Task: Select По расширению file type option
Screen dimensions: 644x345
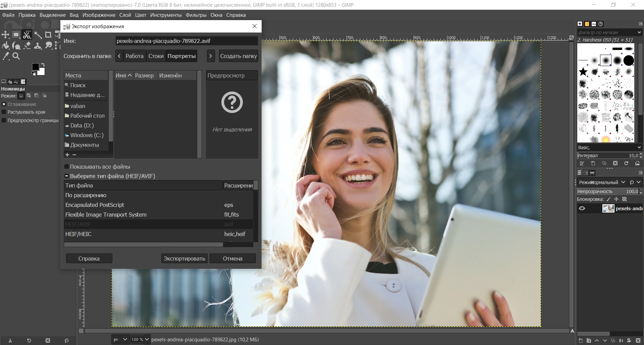Action: (158, 195)
